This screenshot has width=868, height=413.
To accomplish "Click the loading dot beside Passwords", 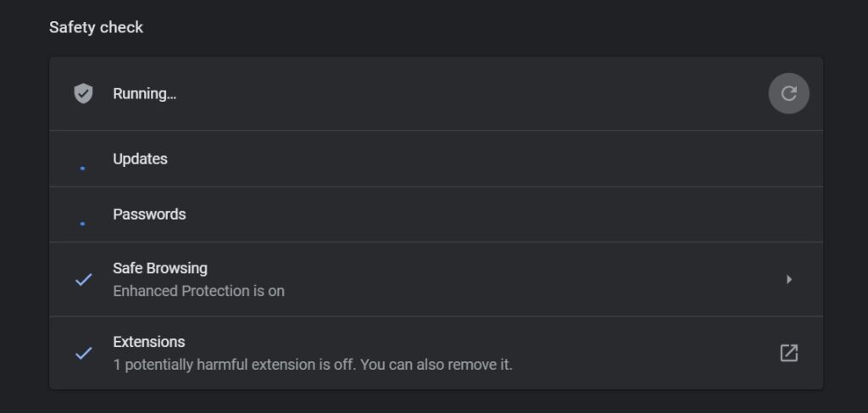I will [x=82, y=224].
